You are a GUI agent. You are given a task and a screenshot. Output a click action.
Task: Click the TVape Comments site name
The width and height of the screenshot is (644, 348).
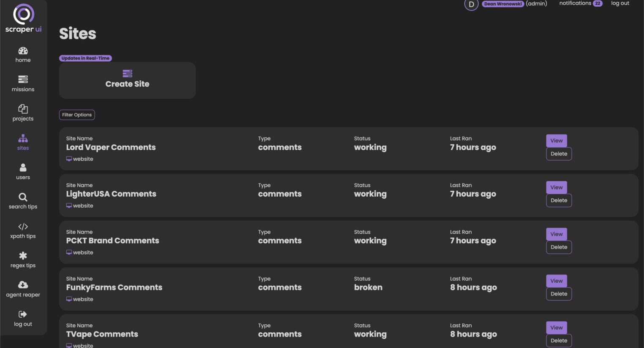102,334
